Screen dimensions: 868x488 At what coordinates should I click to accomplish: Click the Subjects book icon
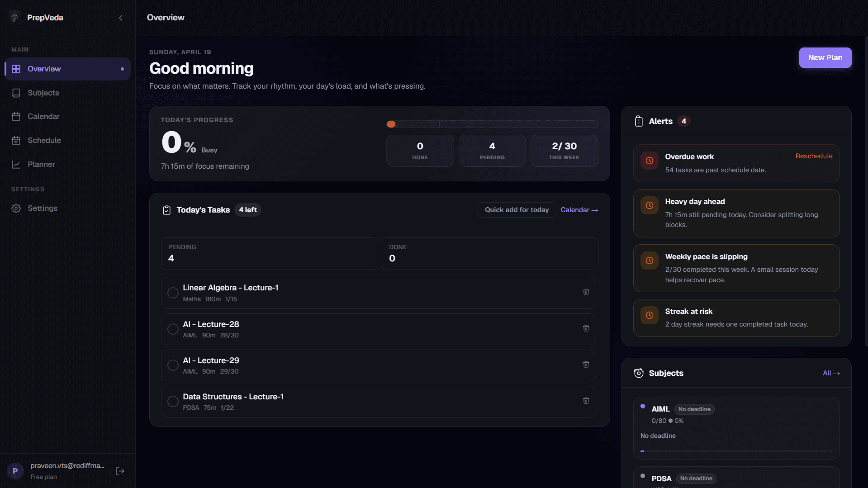[x=16, y=93]
